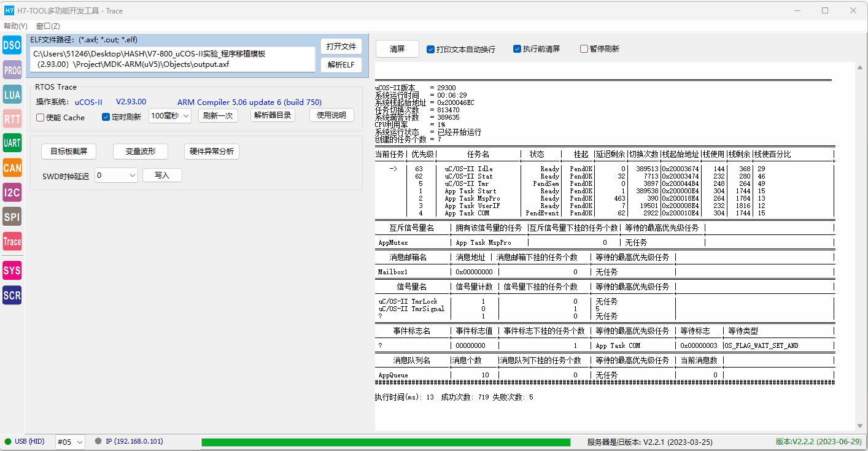Screen dimensions: 868x451
Task: Open the 帮助(Y) menu
Action: click(x=15, y=26)
